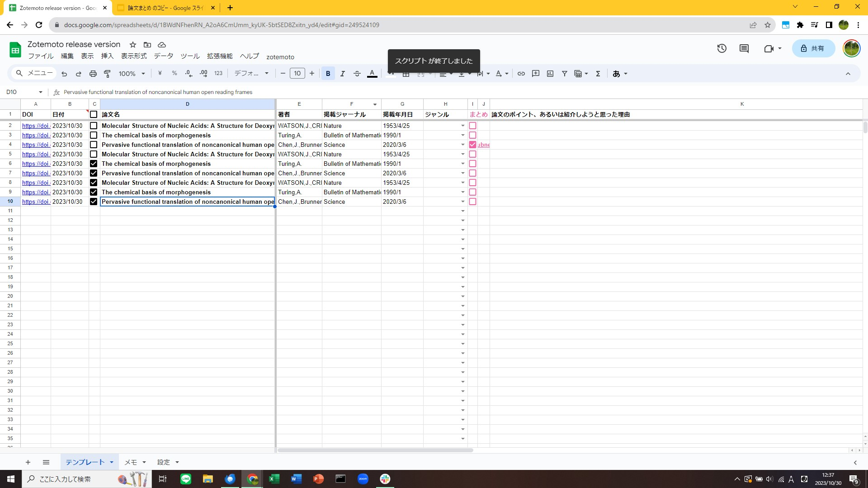Image resolution: width=868 pixels, height=488 pixels.
Task: Insert a link into the cell
Action: coord(521,73)
